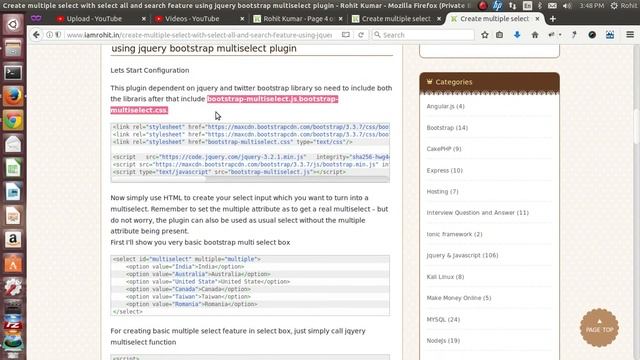The height and width of the screenshot is (360, 640).
Task: Open Angular.js (4) category
Action: click(x=445, y=106)
